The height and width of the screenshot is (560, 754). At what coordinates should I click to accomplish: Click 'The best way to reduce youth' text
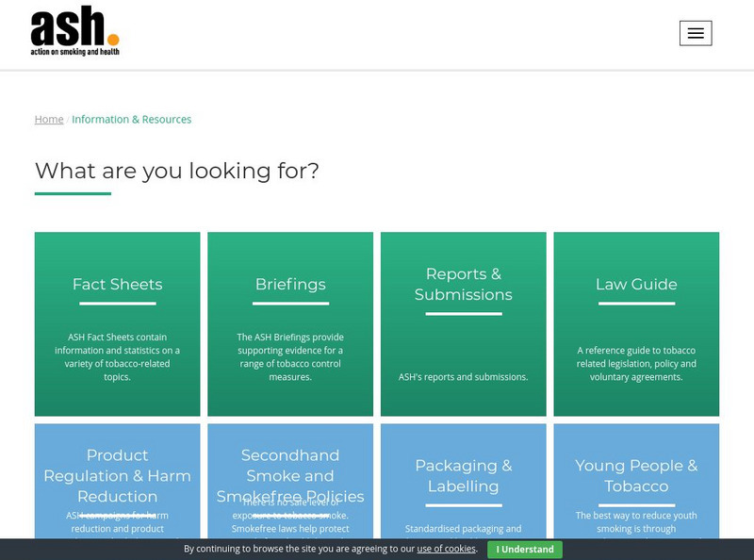pos(636,516)
